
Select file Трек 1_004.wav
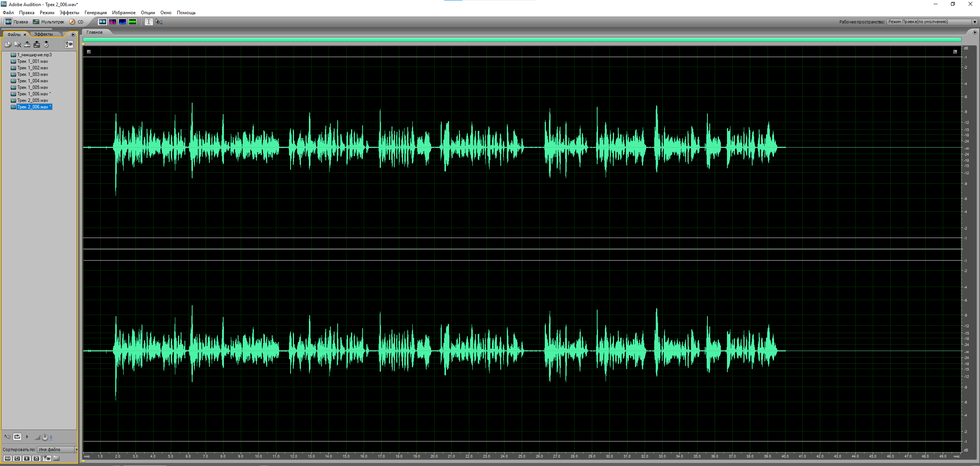[x=33, y=81]
